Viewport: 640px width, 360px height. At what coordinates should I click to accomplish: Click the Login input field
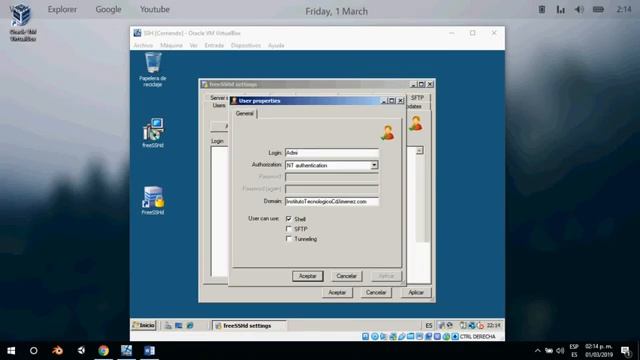tap(332, 153)
